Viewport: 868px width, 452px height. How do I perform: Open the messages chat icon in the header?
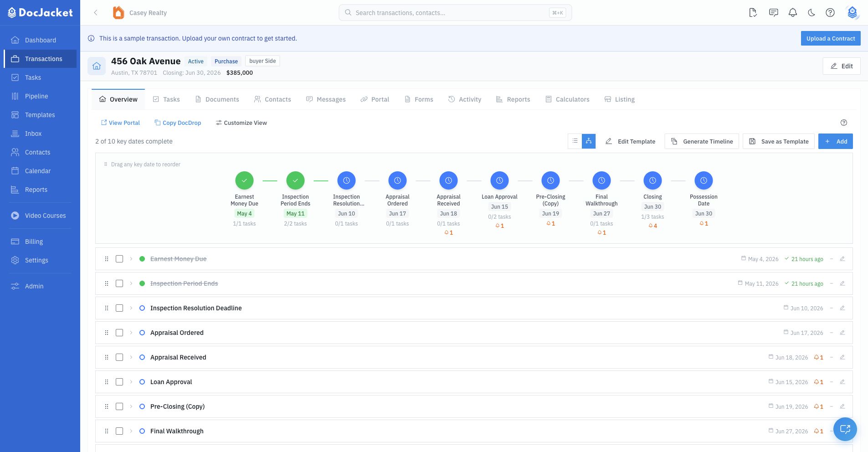[773, 13]
